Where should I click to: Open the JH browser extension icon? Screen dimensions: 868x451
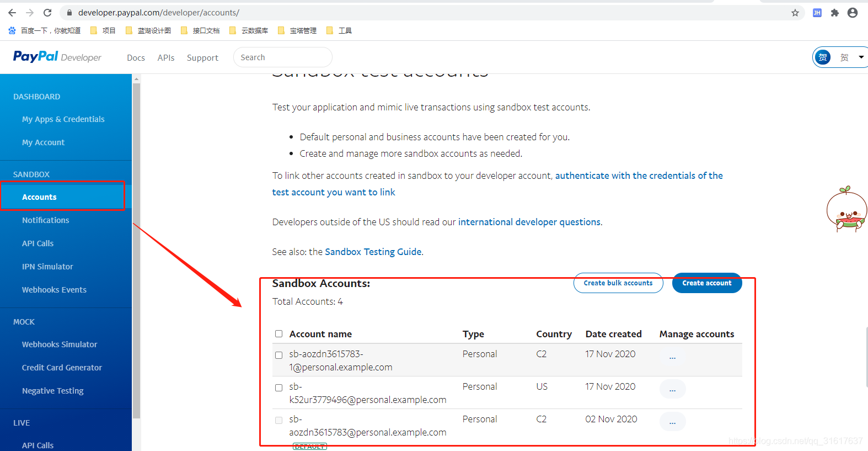tap(817, 13)
